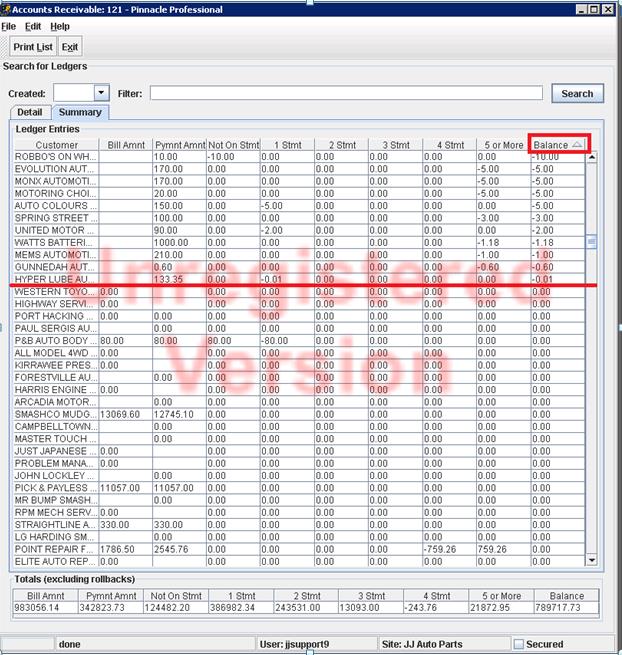Click the Pymnt Amnt column header
Screen dimensions: 622x655
pyautogui.click(x=180, y=145)
